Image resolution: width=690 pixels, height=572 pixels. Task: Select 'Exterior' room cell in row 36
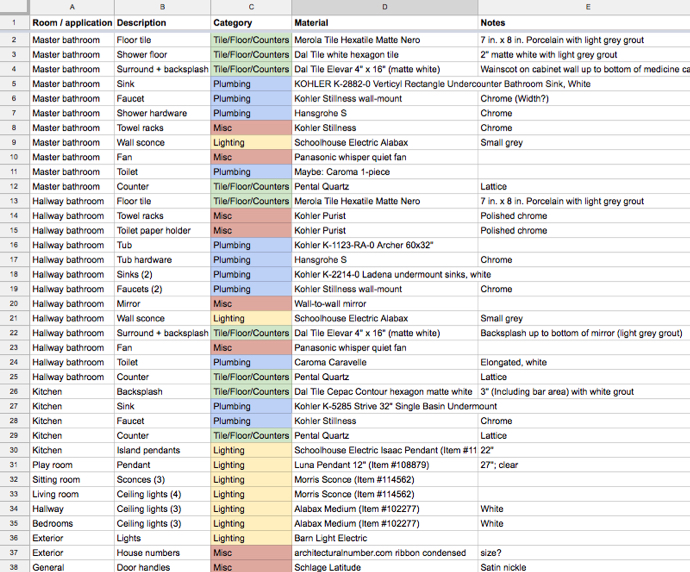point(72,538)
